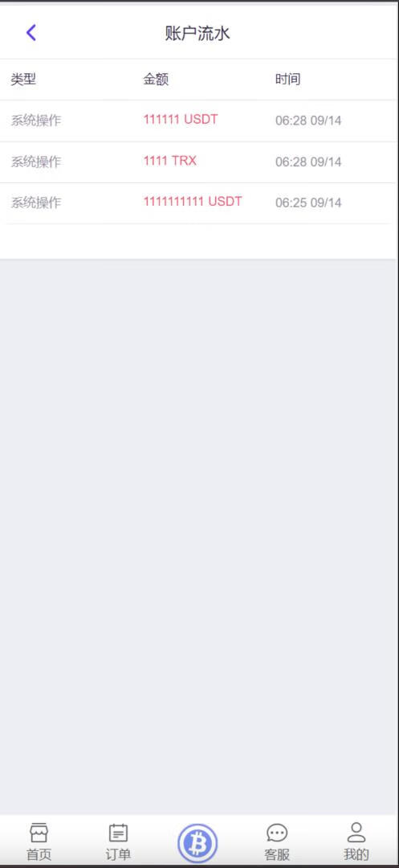Click the 06:28 09/14 time on TRX row

tap(308, 162)
